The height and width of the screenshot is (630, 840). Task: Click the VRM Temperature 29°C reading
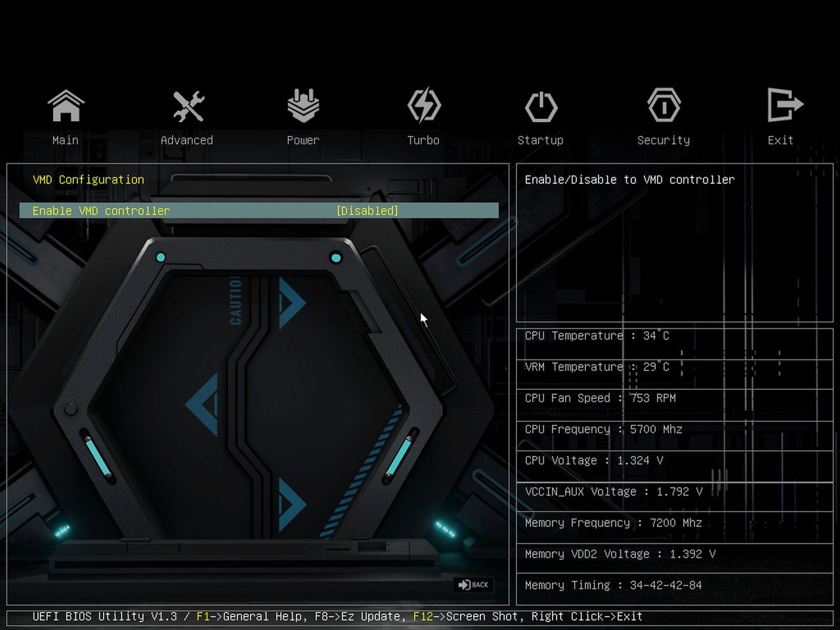597,367
